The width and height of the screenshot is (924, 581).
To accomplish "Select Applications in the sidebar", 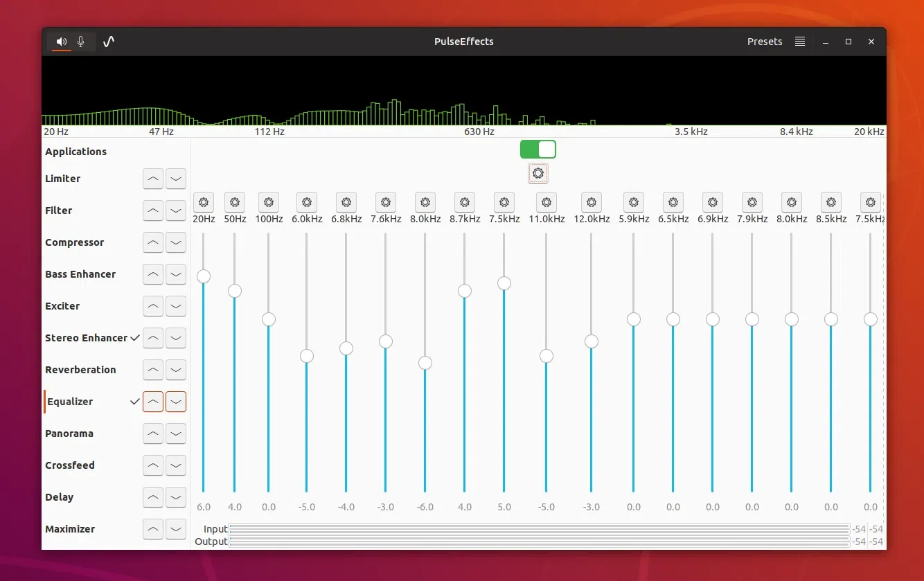I will (76, 151).
